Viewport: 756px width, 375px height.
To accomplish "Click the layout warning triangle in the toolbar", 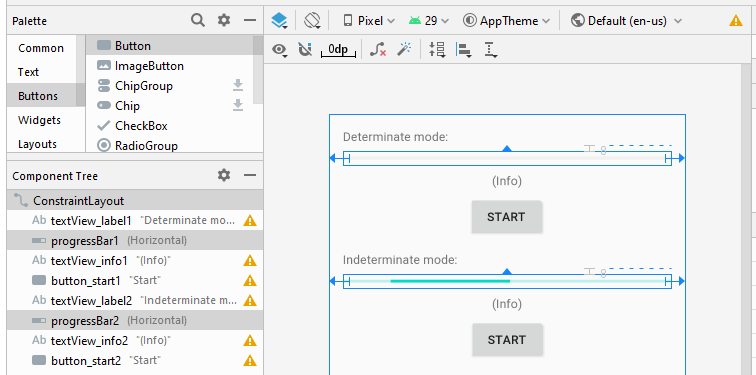I will (x=736, y=20).
